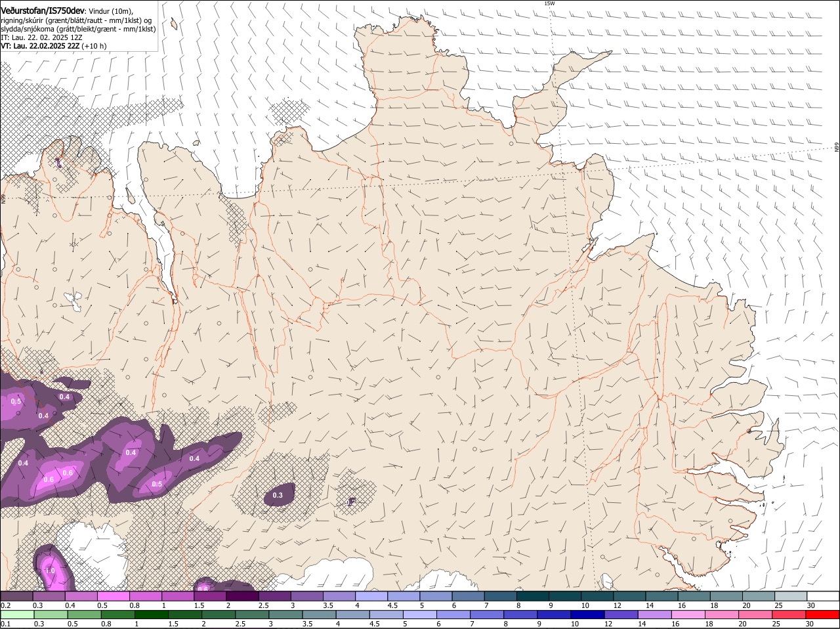This screenshot has width=840, height=629.
Task: Select the pale grey swatch at 25 in snow legend
Action: click(791, 596)
